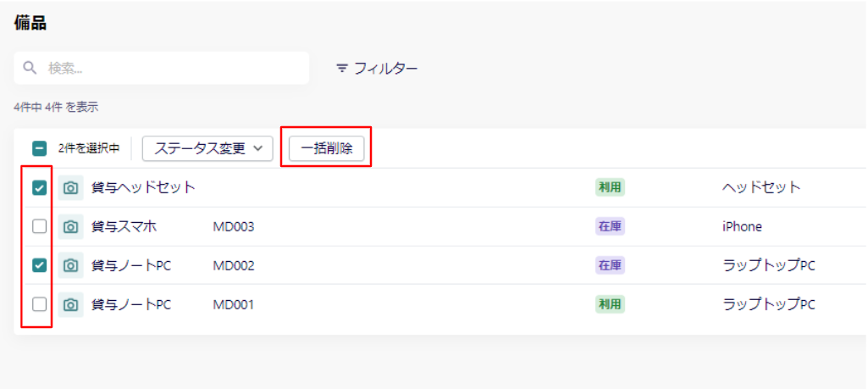Click camera icon for MD002 row

(x=70, y=266)
